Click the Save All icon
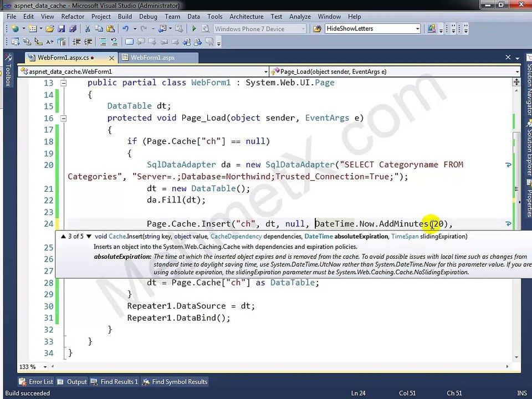Screen dimensions: 532x399 (x=73, y=29)
